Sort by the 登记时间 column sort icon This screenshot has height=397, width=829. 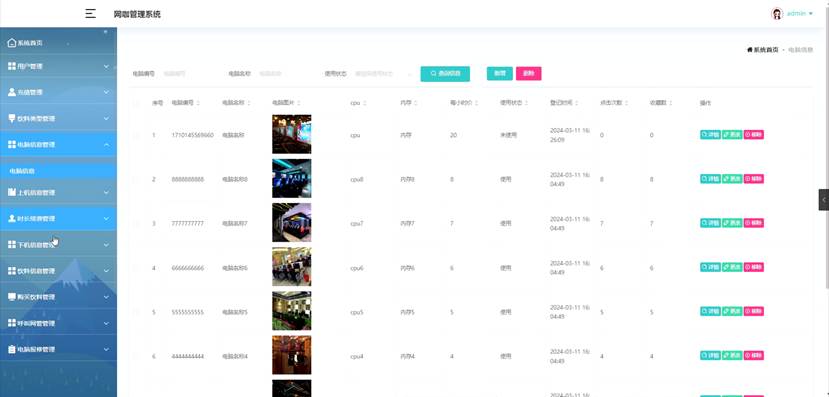pyautogui.click(x=576, y=103)
